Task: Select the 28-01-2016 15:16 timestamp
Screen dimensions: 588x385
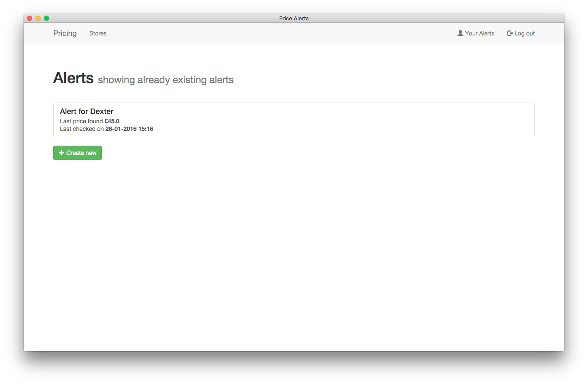Action: pos(129,129)
